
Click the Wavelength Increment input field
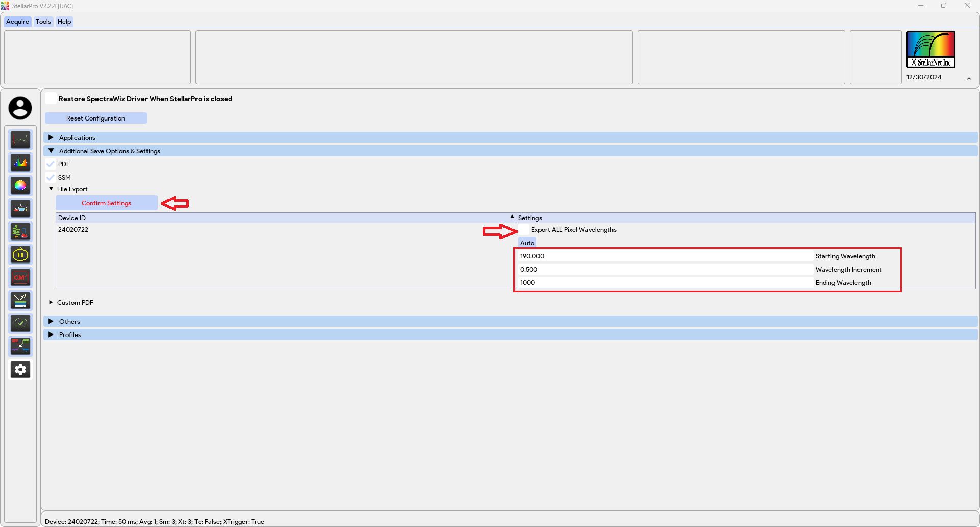tap(664, 270)
